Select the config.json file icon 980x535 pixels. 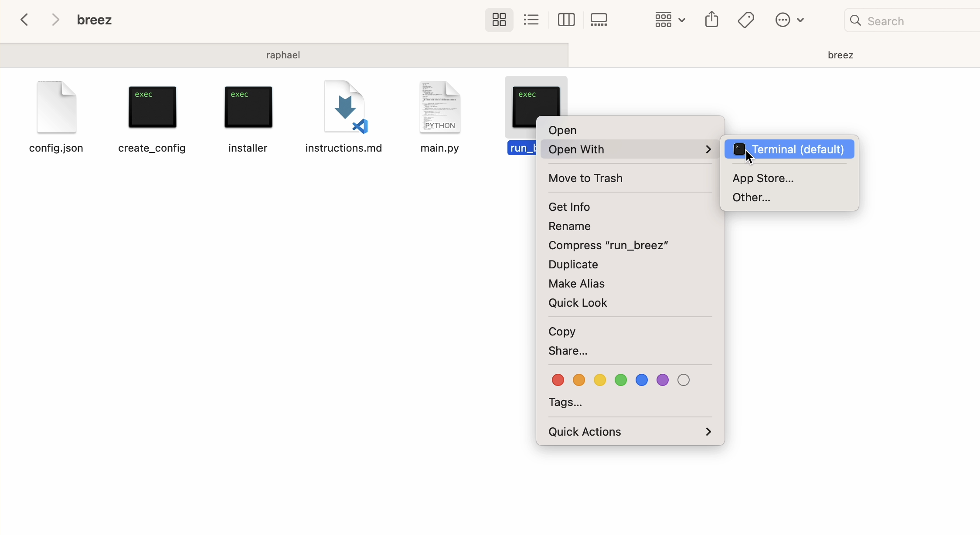[x=57, y=107]
